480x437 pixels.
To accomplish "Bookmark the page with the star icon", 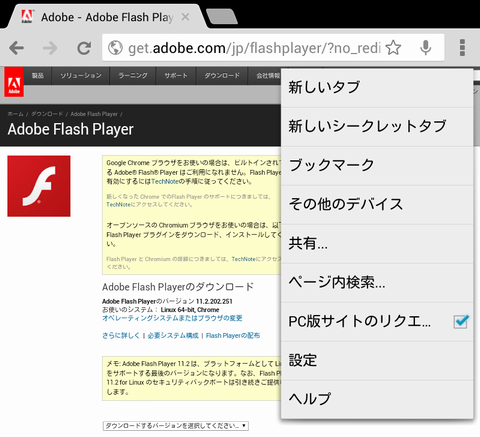I will pyautogui.click(x=393, y=48).
